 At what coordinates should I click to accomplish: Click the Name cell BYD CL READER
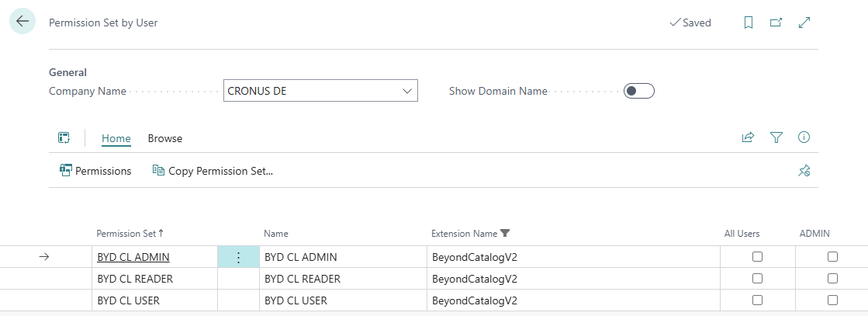click(343, 279)
